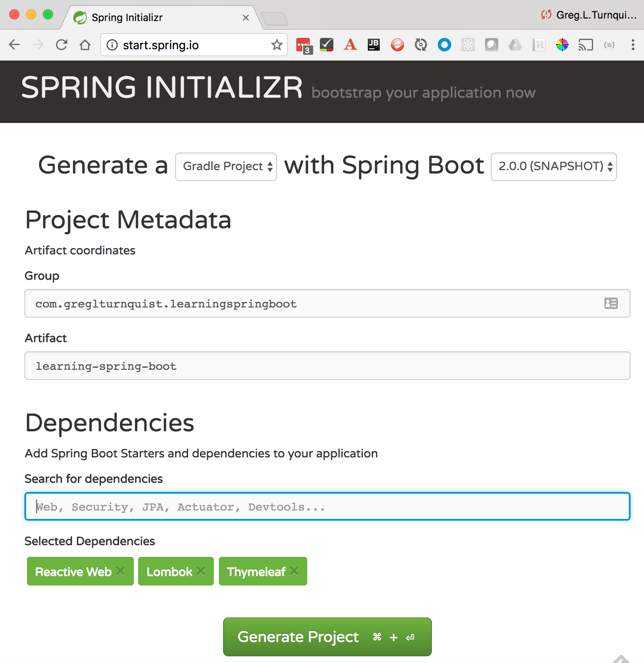The image size is (644, 663).
Task: Open the dark checkmark extension
Action: click(327, 45)
